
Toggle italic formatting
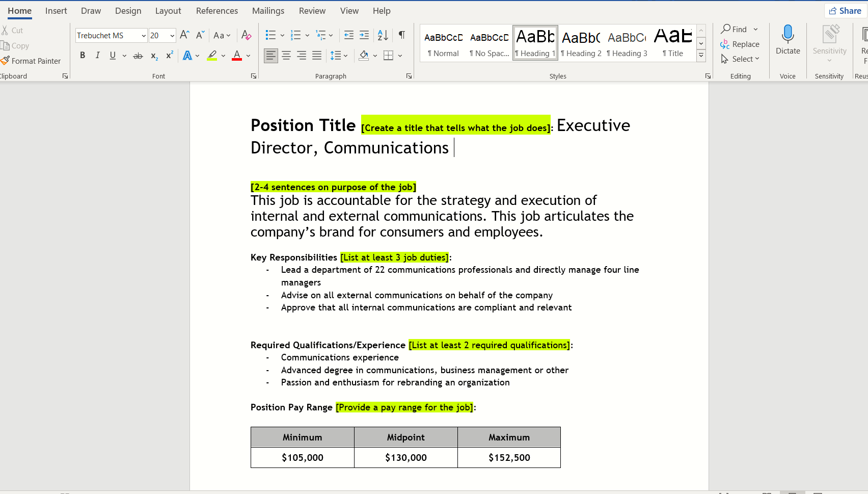pyautogui.click(x=97, y=55)
